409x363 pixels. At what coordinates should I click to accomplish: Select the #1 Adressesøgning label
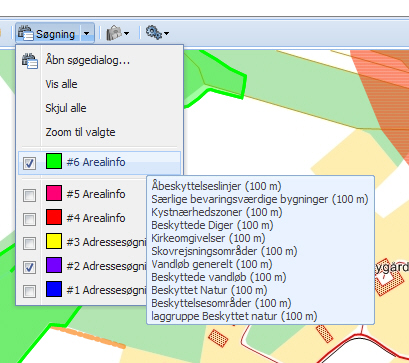pos(106,290)
